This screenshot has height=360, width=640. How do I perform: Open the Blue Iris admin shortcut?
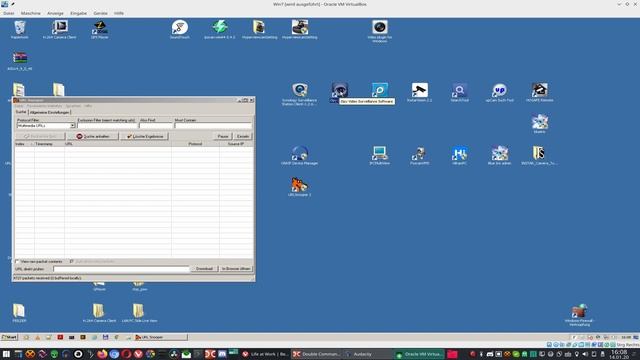tap(499, 155)
